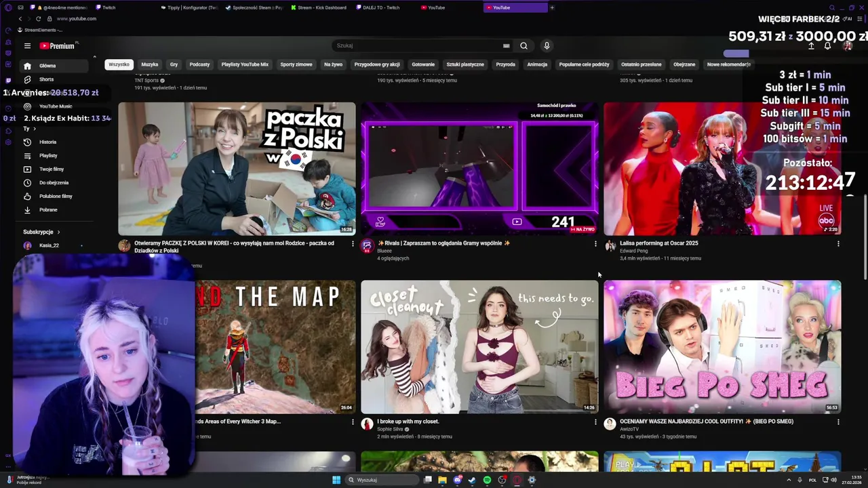Image resolution: width=868 pixels, height=488 pixels.
Task: Open I broke up with my closet title
Action: tap(408, 422)
